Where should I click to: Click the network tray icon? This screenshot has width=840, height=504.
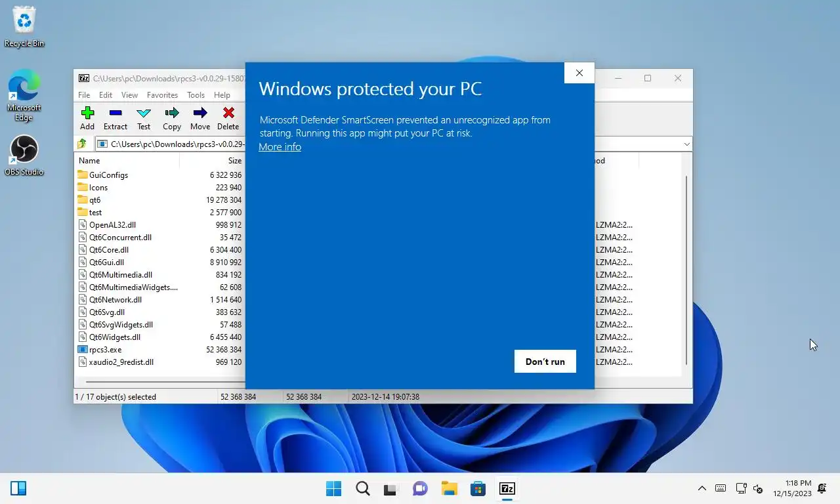[741, 488]
